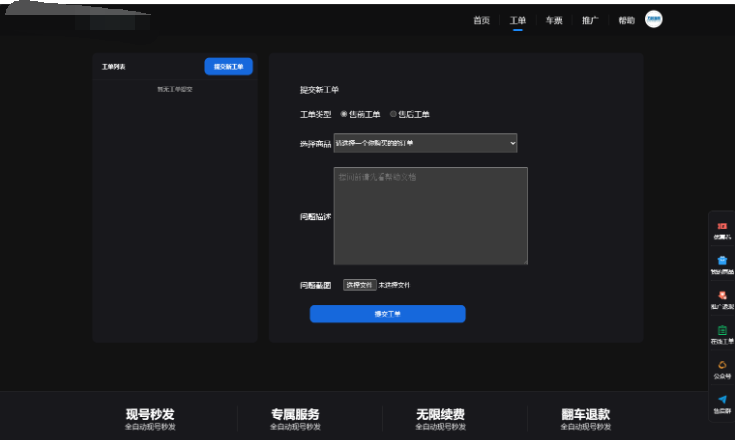Click the 无限续费 footer heading

coord(441,414)
